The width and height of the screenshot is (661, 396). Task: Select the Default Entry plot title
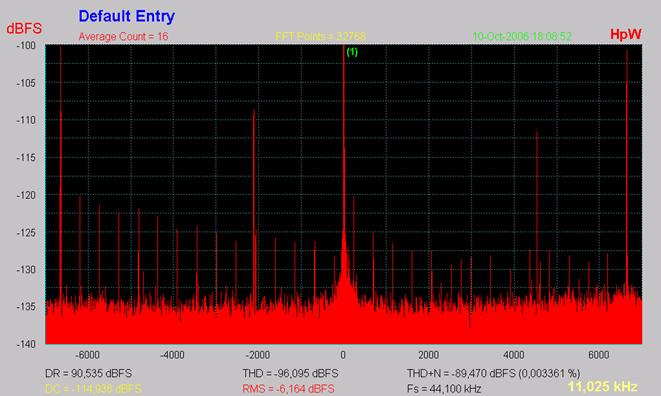pyautogui.click(x=126, y=16)
